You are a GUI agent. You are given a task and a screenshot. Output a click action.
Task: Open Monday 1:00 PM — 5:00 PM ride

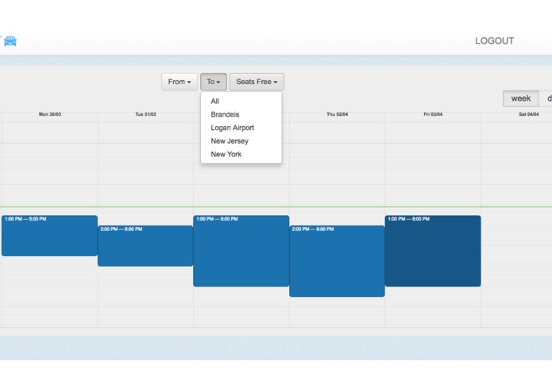click(49, 236)
